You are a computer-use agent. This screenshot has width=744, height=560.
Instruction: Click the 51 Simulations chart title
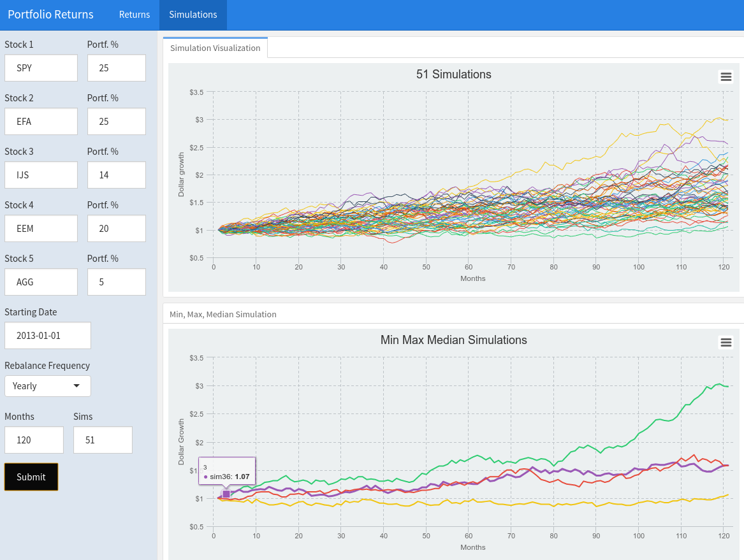point(453,75)
